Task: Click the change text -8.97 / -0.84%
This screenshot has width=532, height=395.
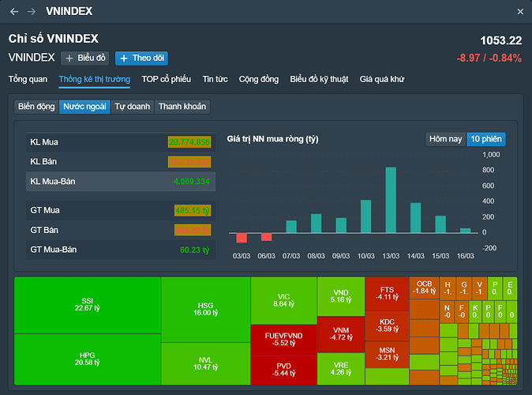Action: [489, 58]
